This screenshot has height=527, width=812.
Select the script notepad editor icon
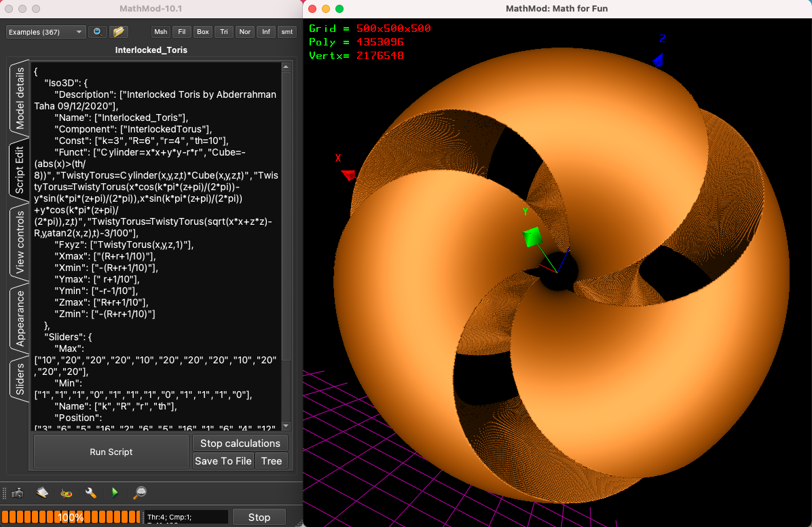(x=42, y=493)
